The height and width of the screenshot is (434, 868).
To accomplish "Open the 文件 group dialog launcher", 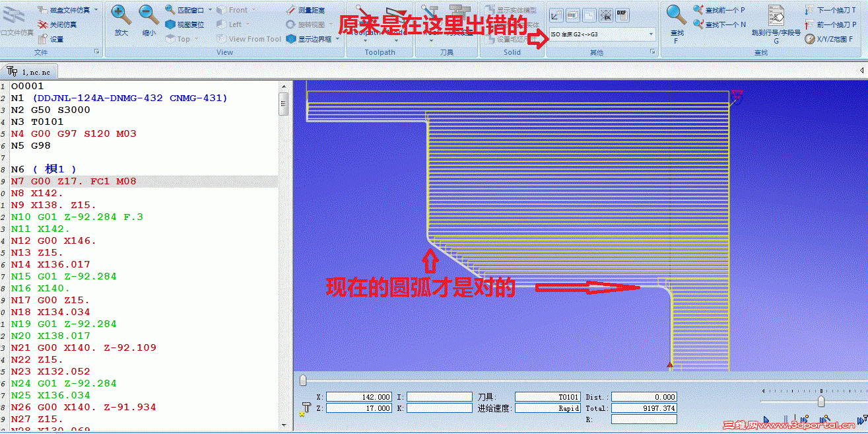I will pos(97,52).
